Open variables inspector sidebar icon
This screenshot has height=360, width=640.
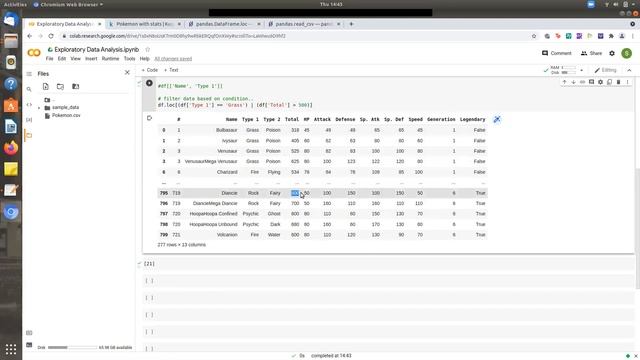29,120
